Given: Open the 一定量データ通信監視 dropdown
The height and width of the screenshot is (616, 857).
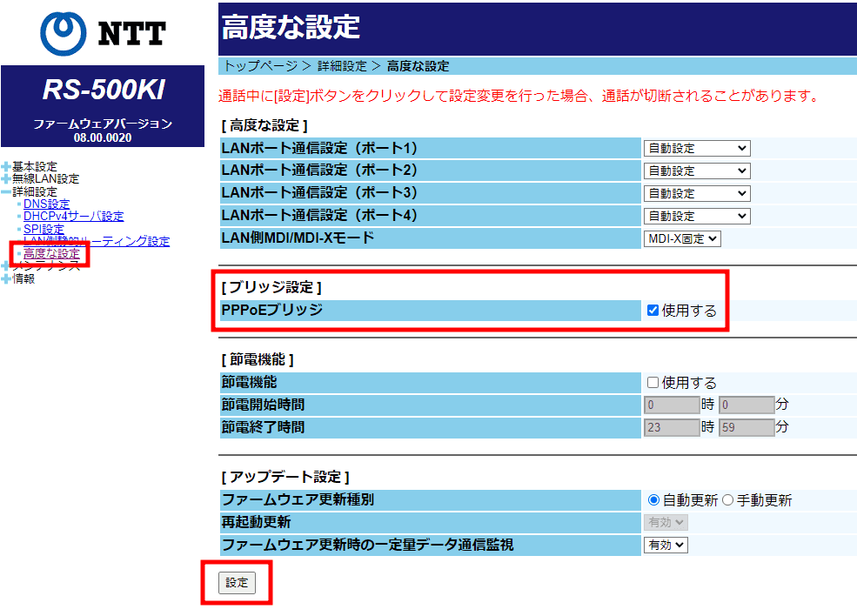Looking at the screenshot, I should (665, 545).
